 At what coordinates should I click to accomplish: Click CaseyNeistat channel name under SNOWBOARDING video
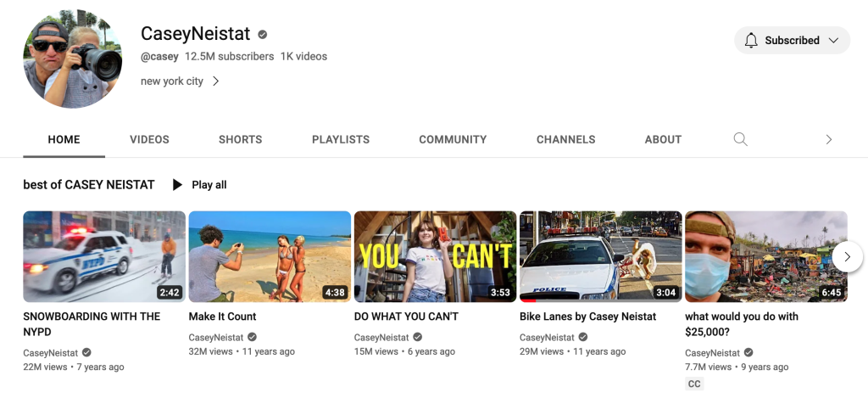pos(50,352)
